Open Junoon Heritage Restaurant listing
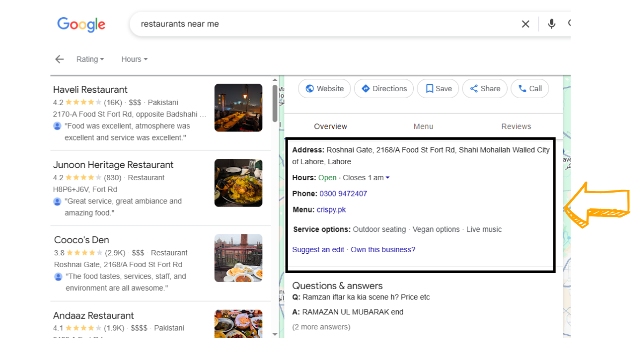The image size is (644, 338). click(x=113, y=165)
